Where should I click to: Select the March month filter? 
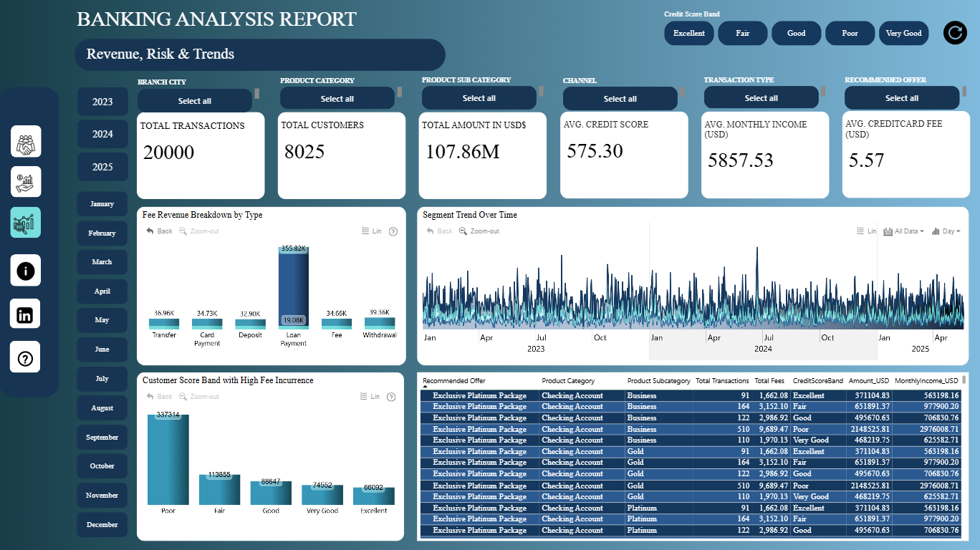(x=102, y=262)
